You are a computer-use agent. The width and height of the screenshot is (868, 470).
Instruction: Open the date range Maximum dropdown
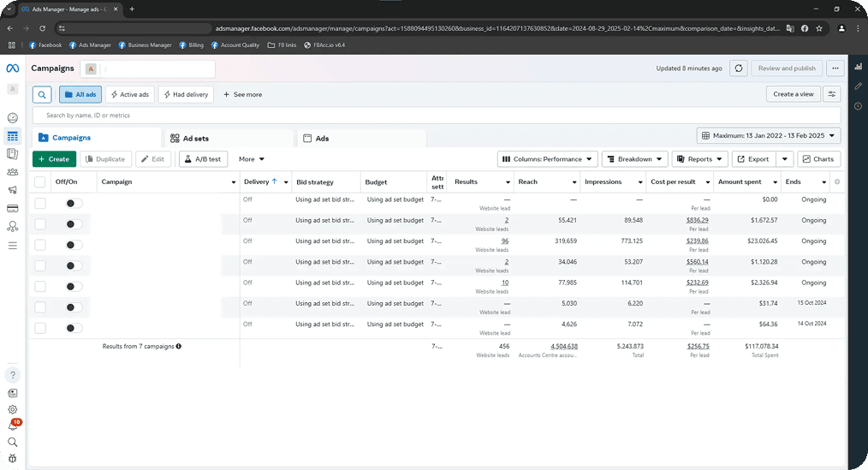[x=768, y=135]
